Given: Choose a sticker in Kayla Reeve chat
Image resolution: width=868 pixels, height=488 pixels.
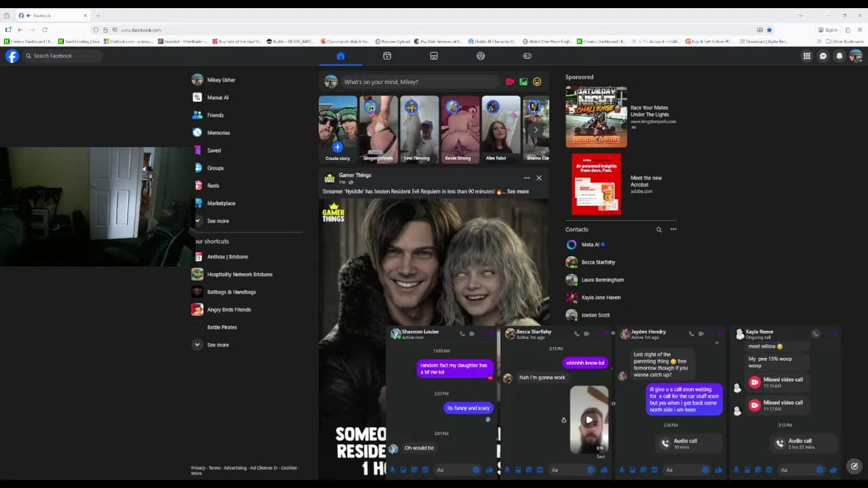Looking at the screenshot, I should (758, 470).
